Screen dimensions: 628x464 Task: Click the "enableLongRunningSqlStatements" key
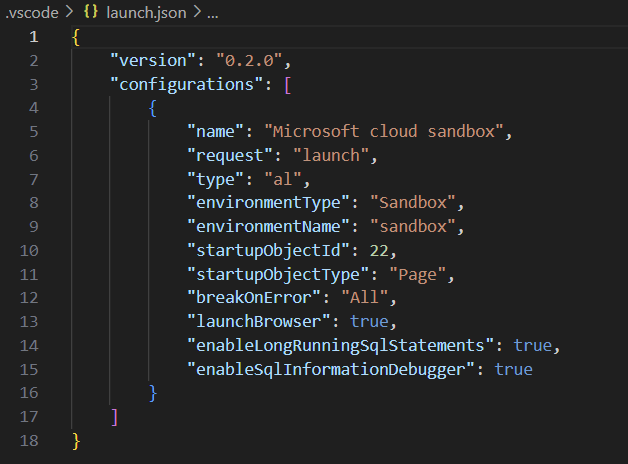coord(340,345)
